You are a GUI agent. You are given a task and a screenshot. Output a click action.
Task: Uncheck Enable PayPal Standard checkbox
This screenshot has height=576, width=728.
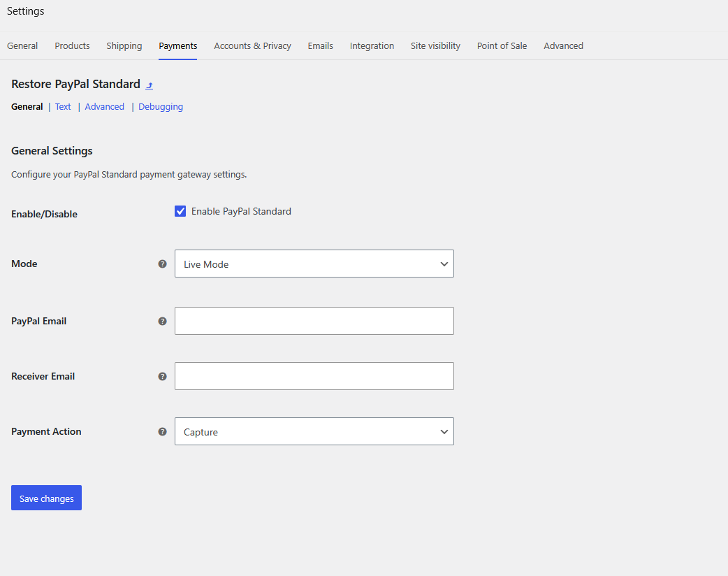180,211
